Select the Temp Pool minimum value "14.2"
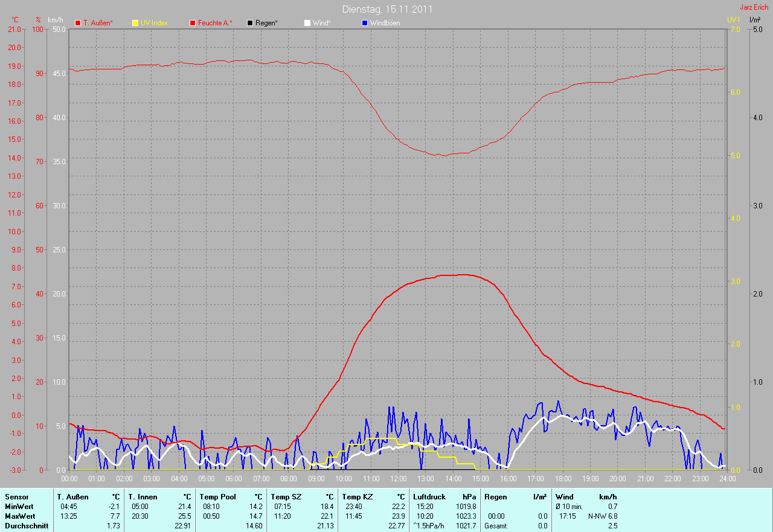Image resolution: width=773 pixels, height=532 pixels. (255, 507)
